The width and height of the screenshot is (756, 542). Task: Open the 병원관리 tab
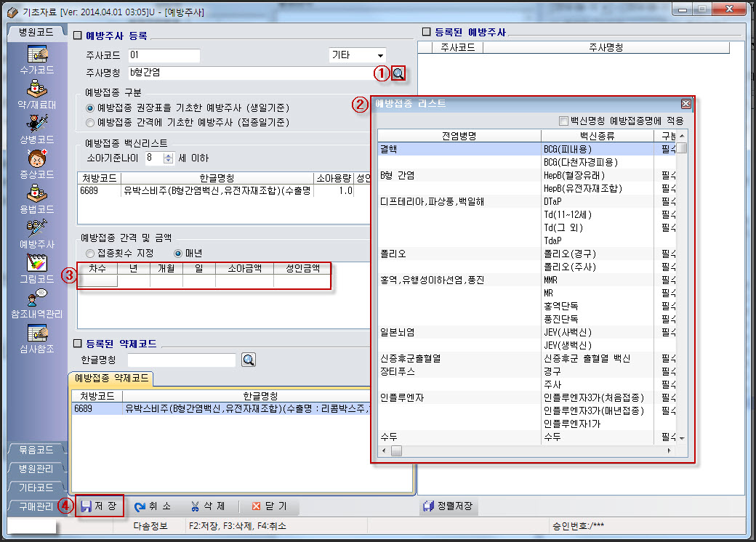36,469
